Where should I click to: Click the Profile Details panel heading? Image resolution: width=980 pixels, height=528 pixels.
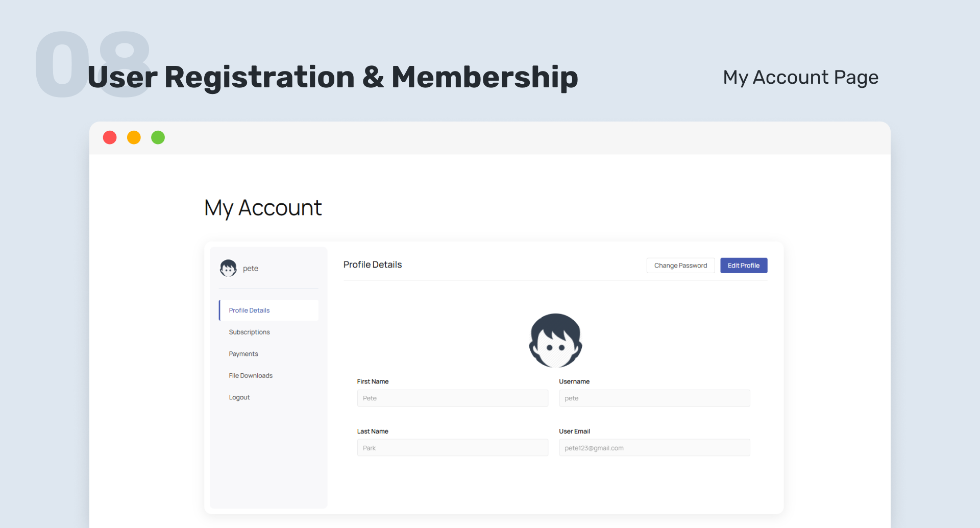[x=373, y=265]
